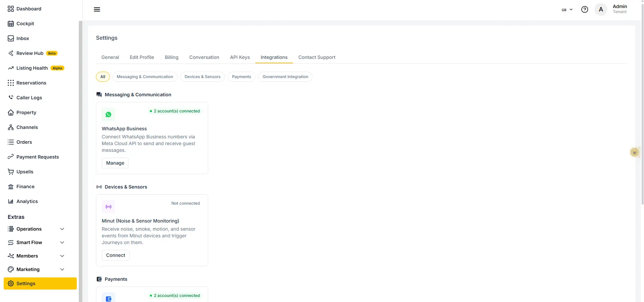Image resolution: width=644 pixels, height=302 pixels.
Task: Click the sidebar vertical scrollbar
Action: [x=80, y=161]
